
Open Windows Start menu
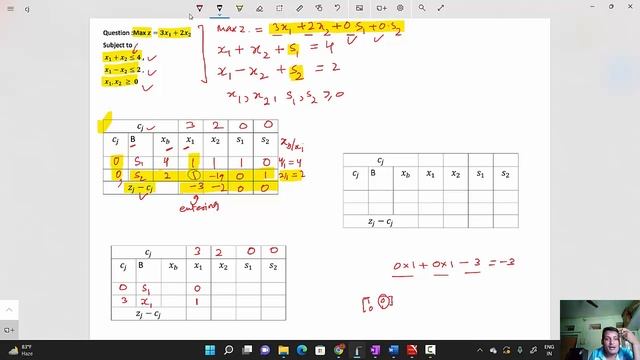point(210,350)
